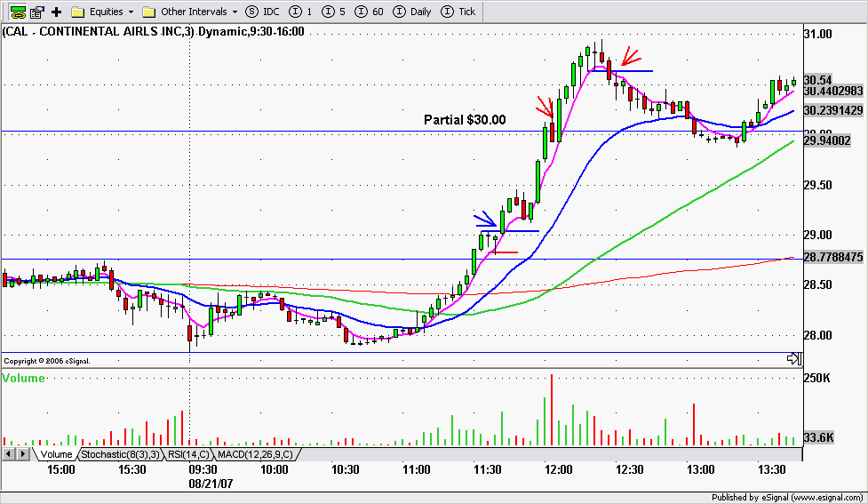Click the 13:00 time axis label
Viewport: 868px width, 504px height.
point(700,470)
